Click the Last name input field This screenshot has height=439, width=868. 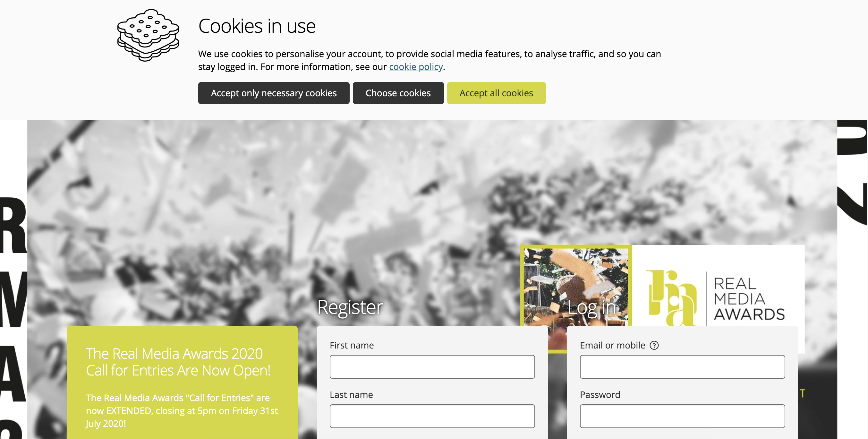coord(432,416)
